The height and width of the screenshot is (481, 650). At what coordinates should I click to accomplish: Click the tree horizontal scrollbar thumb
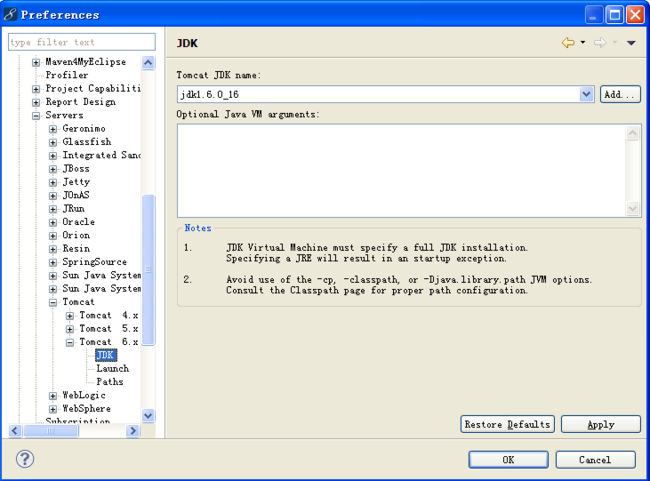click(x=51, y=431)
